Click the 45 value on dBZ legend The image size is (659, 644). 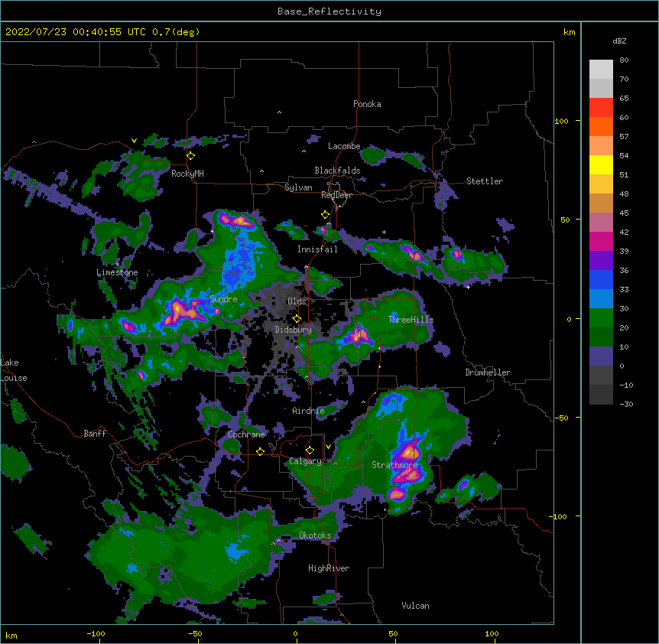coord(624,213)
